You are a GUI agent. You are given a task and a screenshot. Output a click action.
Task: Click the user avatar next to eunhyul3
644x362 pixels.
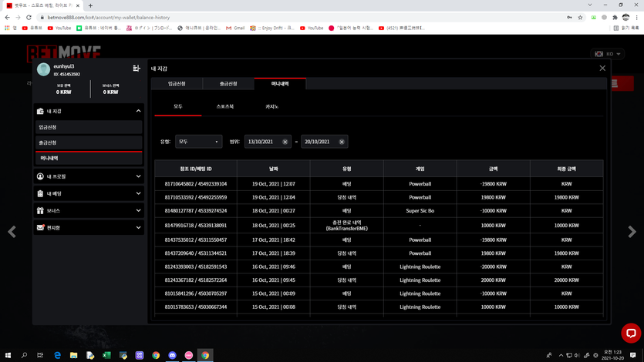[x=43, y=69]
